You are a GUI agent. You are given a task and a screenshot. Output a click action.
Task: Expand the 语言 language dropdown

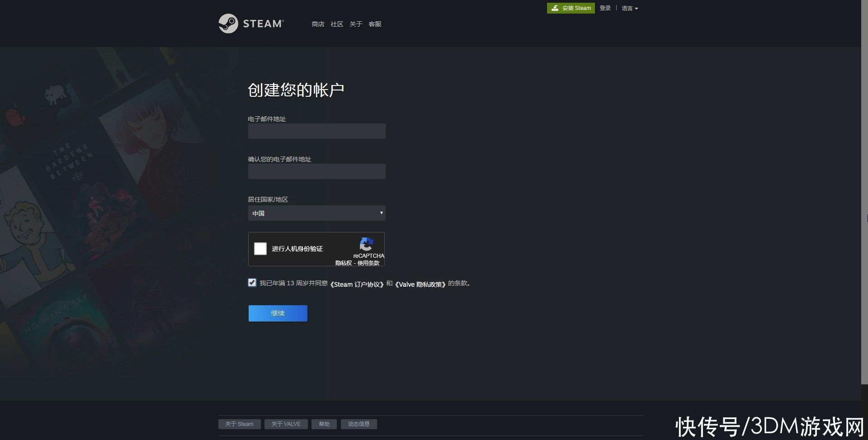630,9
